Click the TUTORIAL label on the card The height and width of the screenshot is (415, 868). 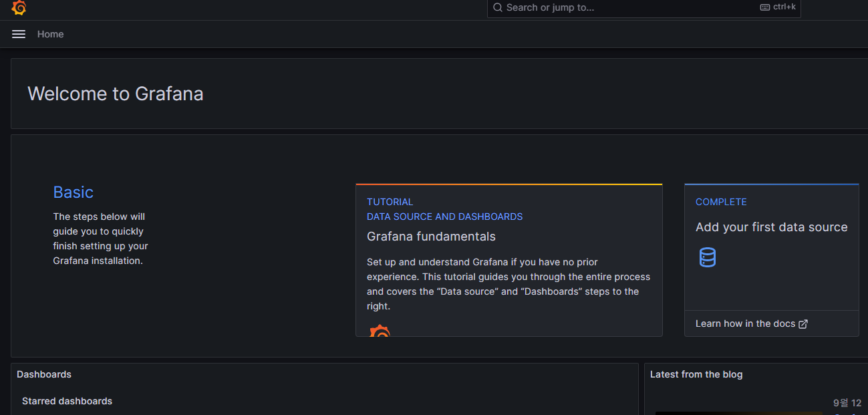click(390, 202)
